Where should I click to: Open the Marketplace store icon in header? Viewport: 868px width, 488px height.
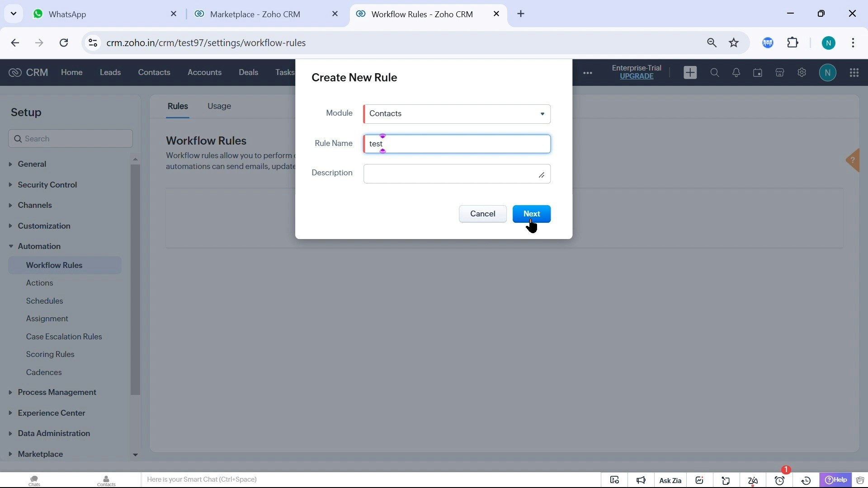point(779,73)
